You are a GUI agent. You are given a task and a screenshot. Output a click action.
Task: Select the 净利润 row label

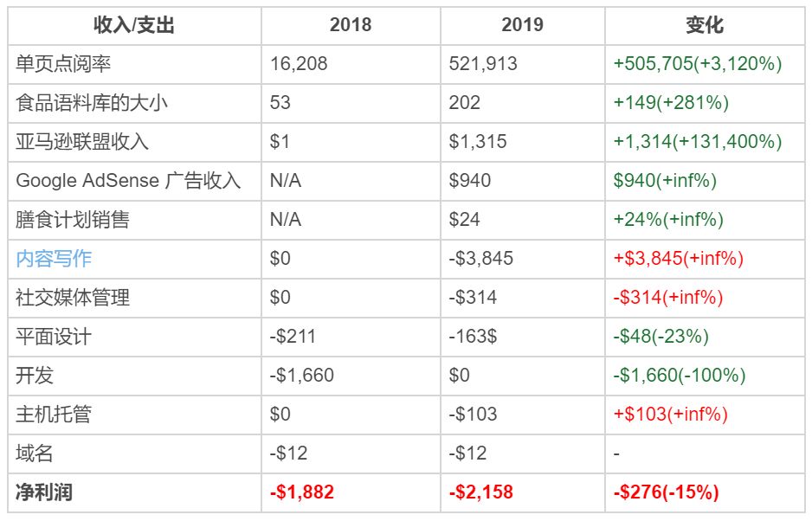click(x=44, y=492)
